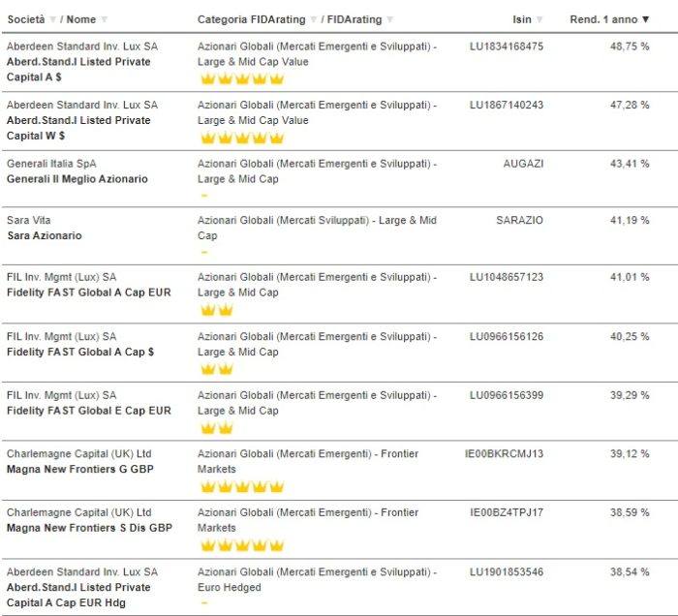Click Euro Hedged category text

[230, 588]
